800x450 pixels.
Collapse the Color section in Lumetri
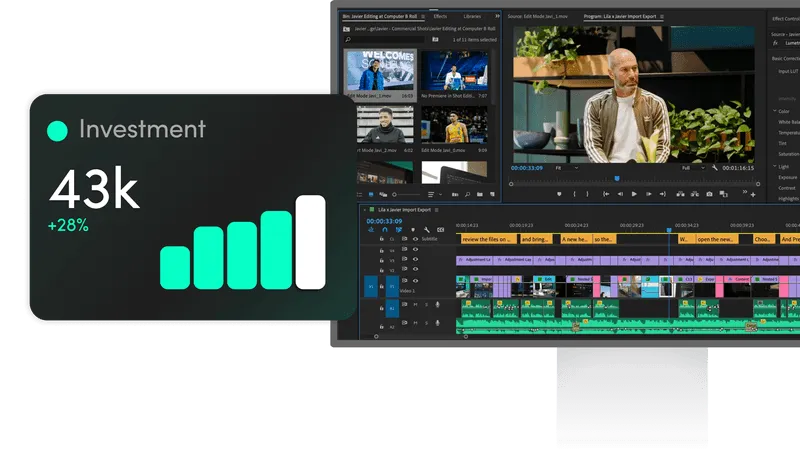point(774,111)
